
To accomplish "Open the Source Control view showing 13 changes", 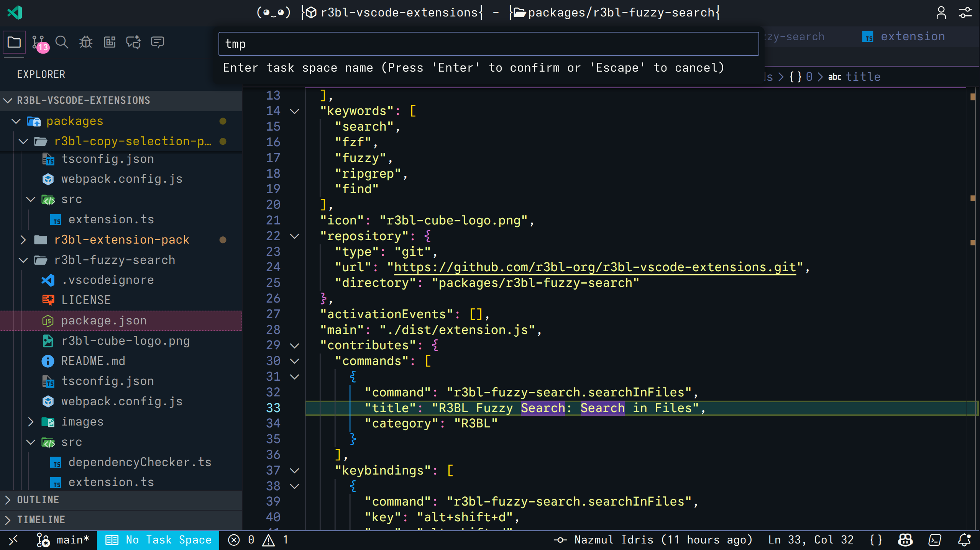I will coord(38,42).
